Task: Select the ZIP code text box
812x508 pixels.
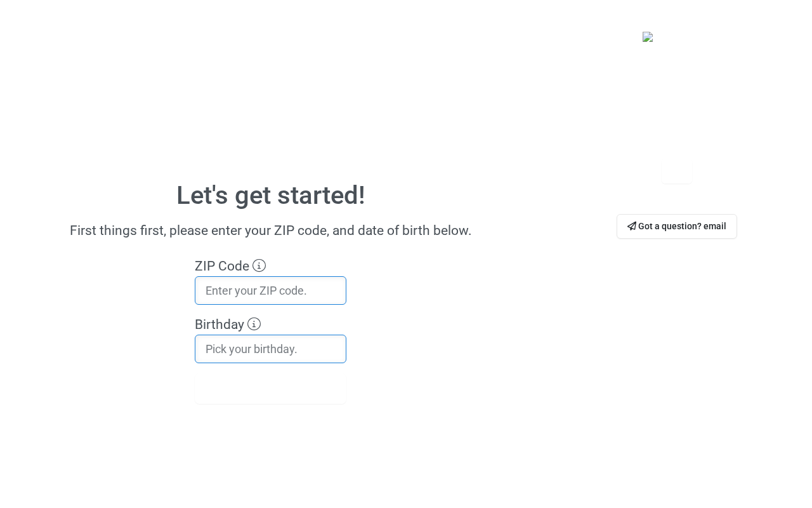Action: (x=270, y=290)
